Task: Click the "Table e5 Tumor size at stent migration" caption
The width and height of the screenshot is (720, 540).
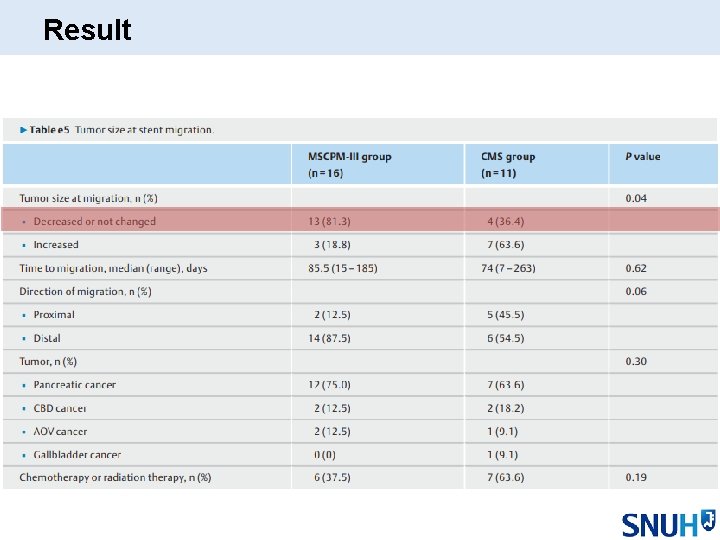Action: [117, 130]
